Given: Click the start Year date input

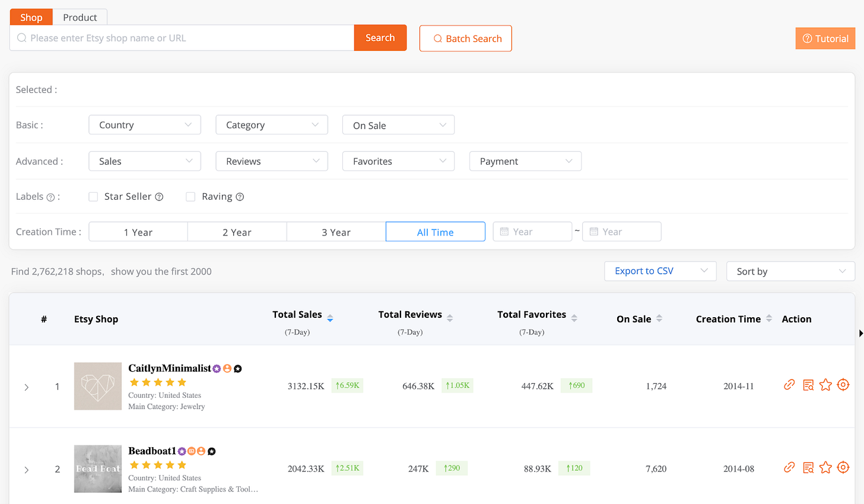Looking at the screenshot, I should pos(532,232).
